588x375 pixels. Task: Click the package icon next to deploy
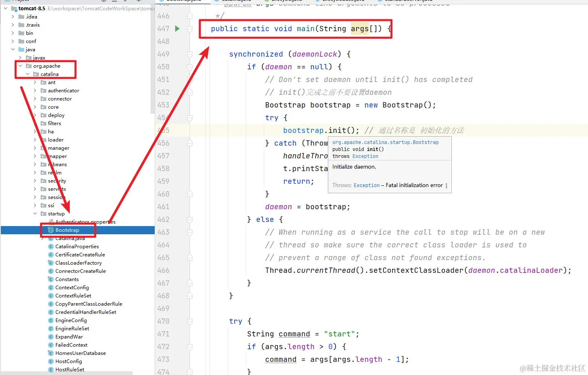pyautogui.click(x=43, y=115)
